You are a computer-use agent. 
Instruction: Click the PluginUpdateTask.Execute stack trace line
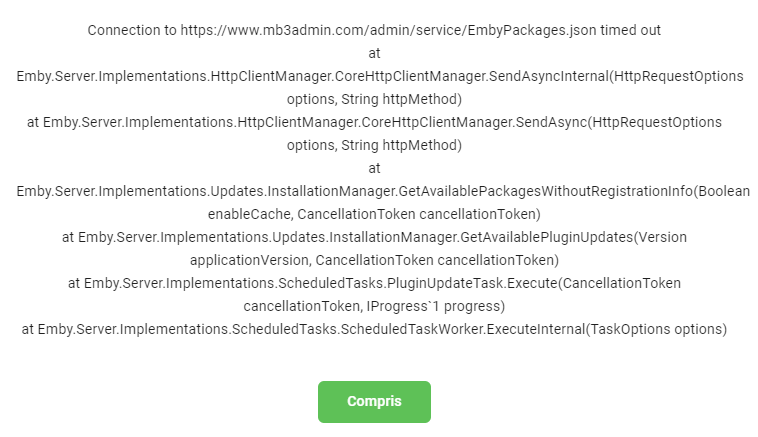coord(374,283)
